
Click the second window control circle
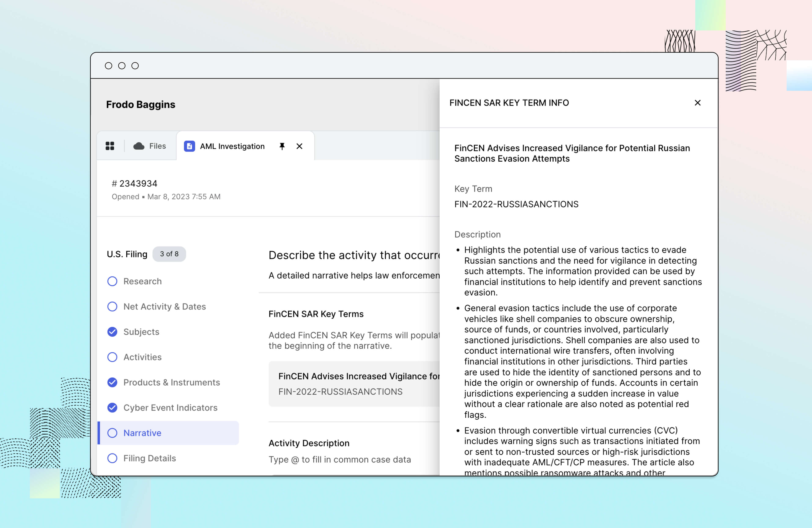coord(122,66)
